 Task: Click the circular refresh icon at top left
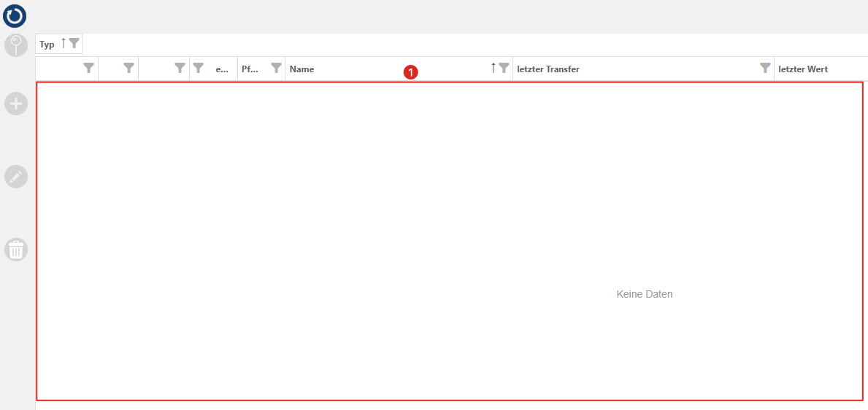15,15
